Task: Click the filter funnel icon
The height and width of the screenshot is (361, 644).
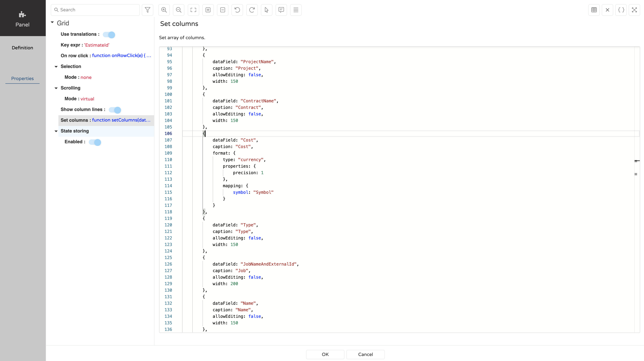Action: (148, 10)
